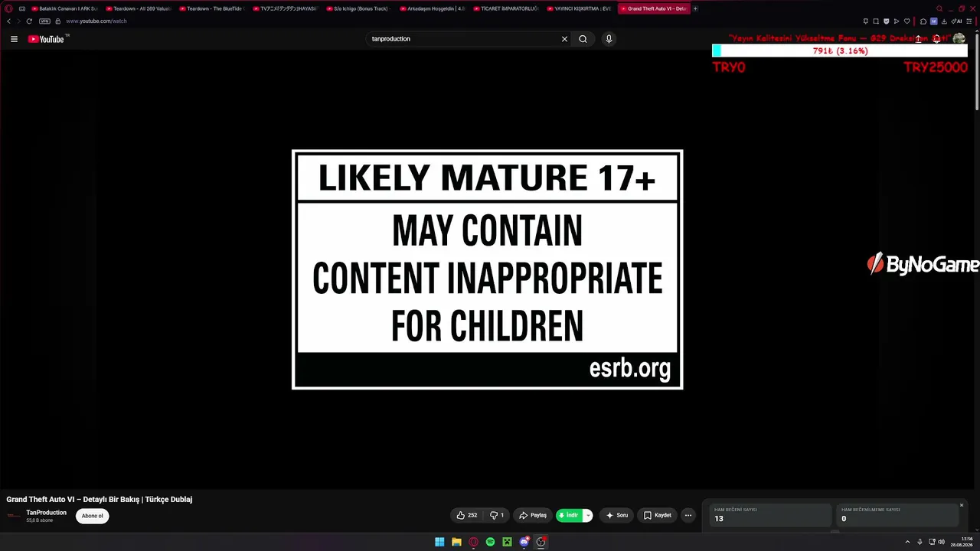Go to the YouTube home logo
This screenshot has height=551, width=980.
click(46, 39)
